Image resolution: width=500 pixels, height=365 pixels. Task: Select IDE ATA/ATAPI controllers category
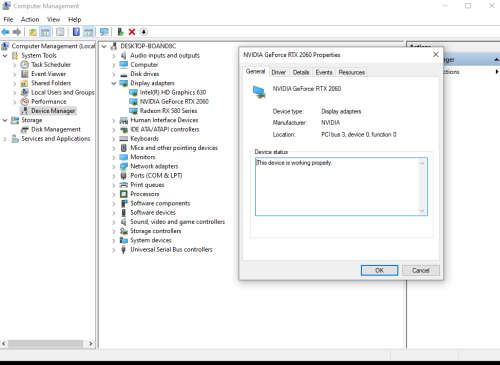coord(165,129)
